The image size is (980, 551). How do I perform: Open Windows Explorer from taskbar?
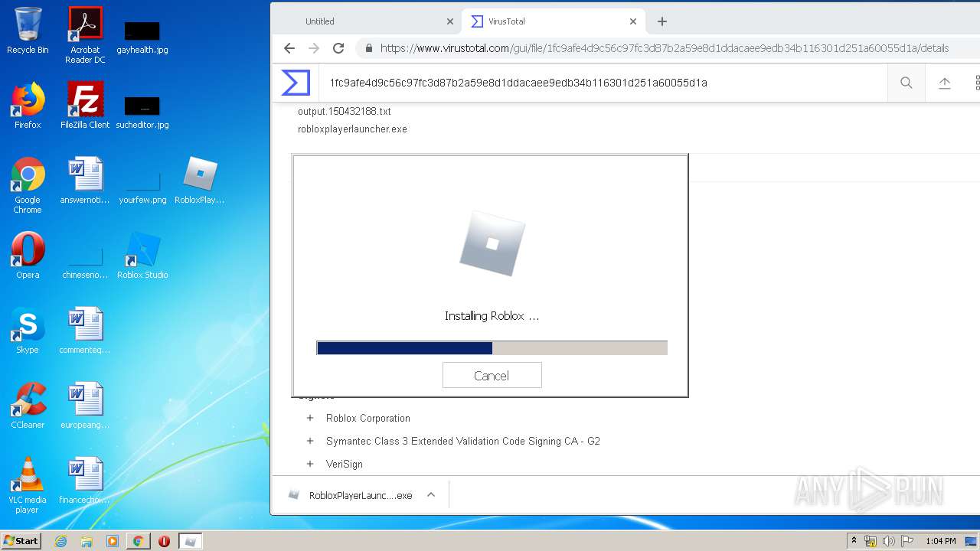[x=87, y=541]
